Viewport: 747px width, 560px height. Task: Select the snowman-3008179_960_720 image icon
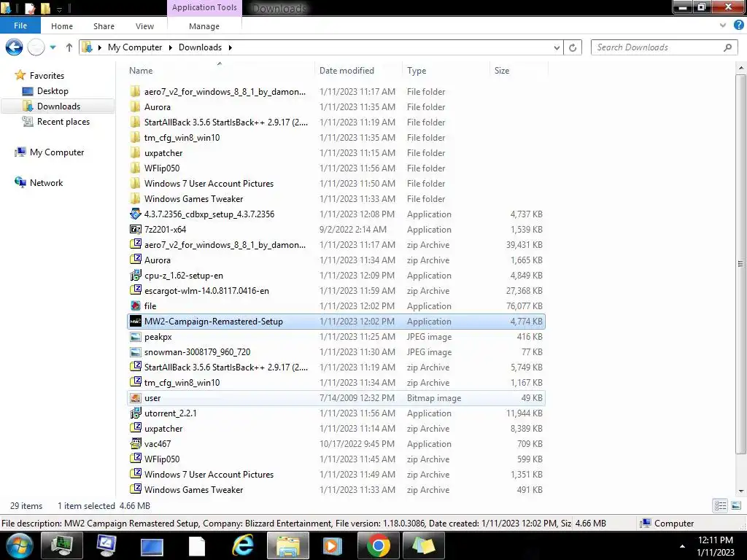(x=135, y=352)
